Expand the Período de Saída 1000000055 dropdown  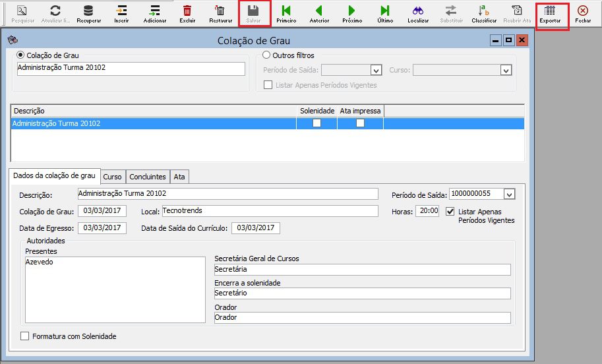point(508,194)
